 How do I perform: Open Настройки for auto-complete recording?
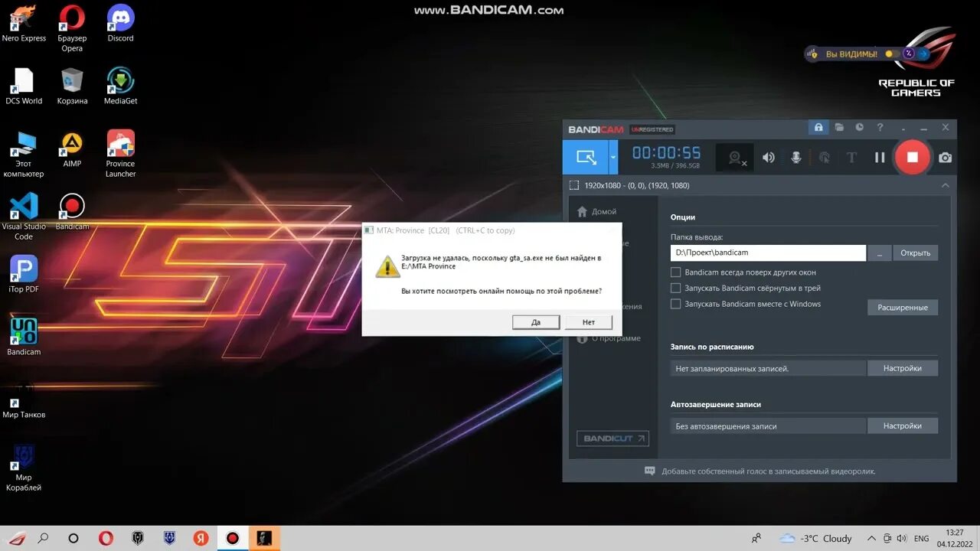(x=903, y=425)
